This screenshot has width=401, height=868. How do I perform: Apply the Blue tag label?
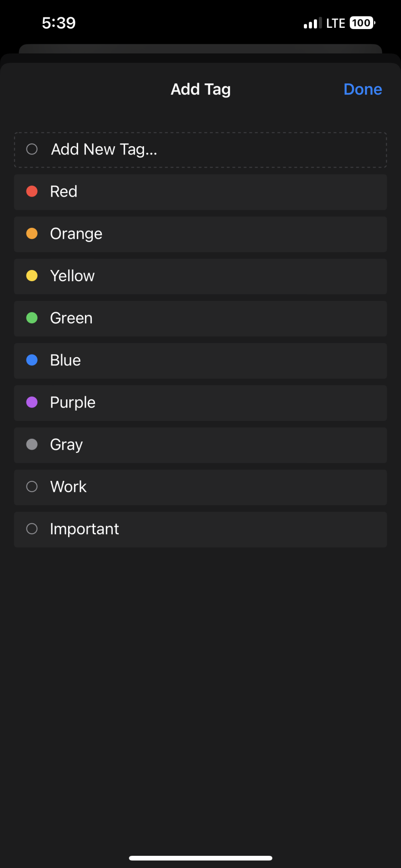tap(65, 360)
